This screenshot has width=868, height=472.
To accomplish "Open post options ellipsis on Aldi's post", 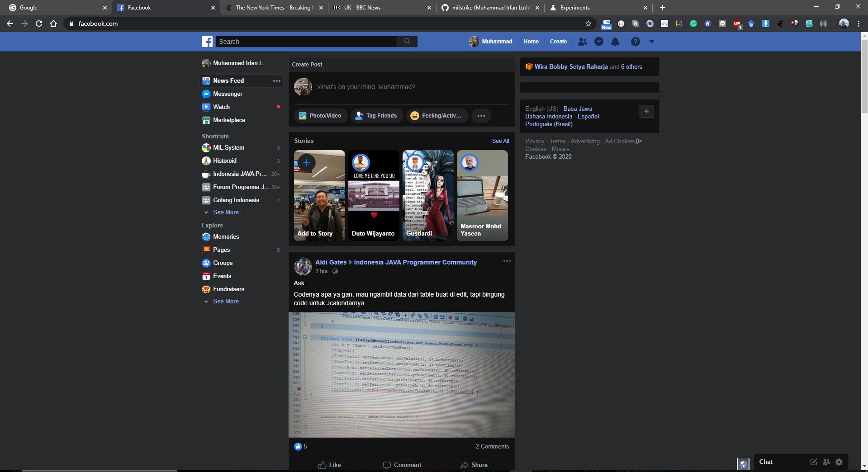I will 507,261.
